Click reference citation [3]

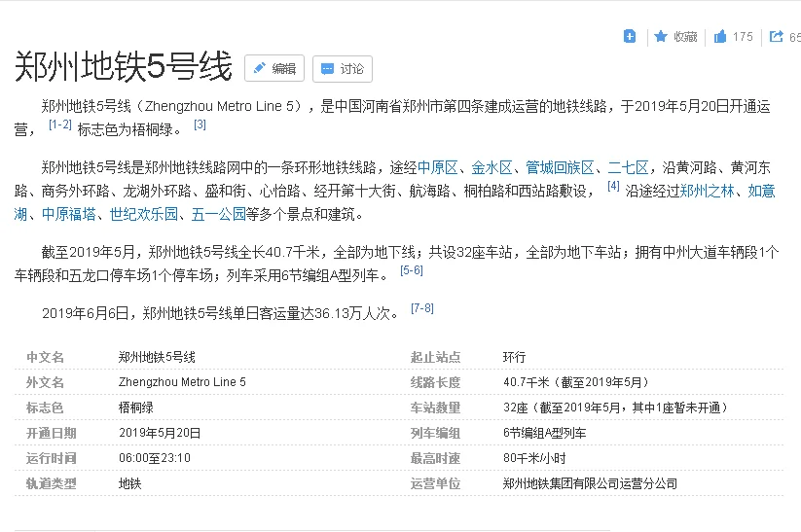tap(200, 124)
